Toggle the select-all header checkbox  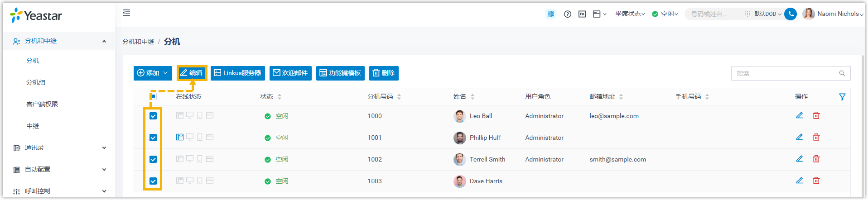153,96
